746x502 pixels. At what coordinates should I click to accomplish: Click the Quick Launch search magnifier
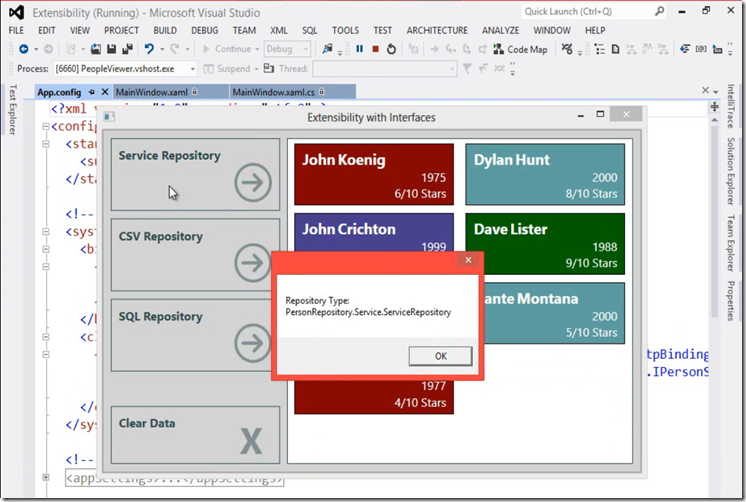click(659, 11)
